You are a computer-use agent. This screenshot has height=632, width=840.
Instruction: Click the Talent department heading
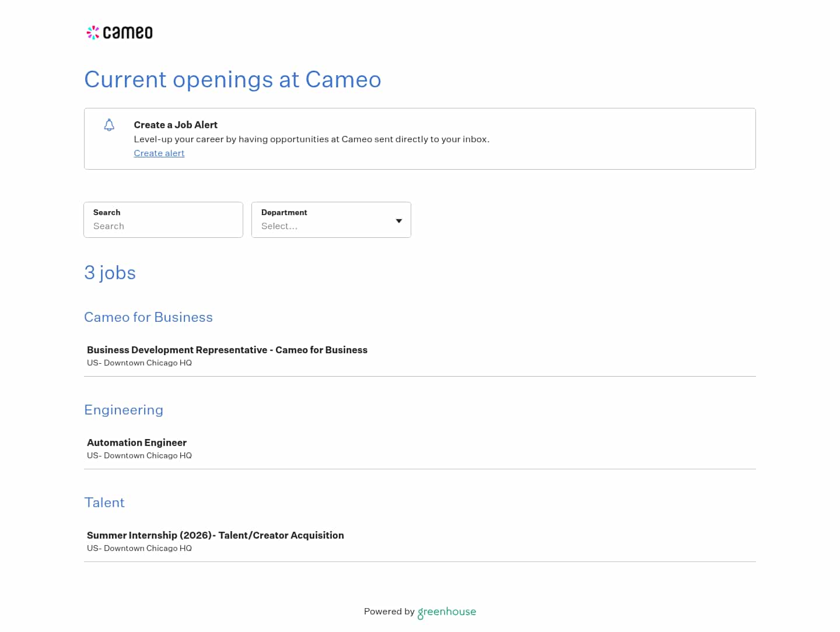pos(104,503)
